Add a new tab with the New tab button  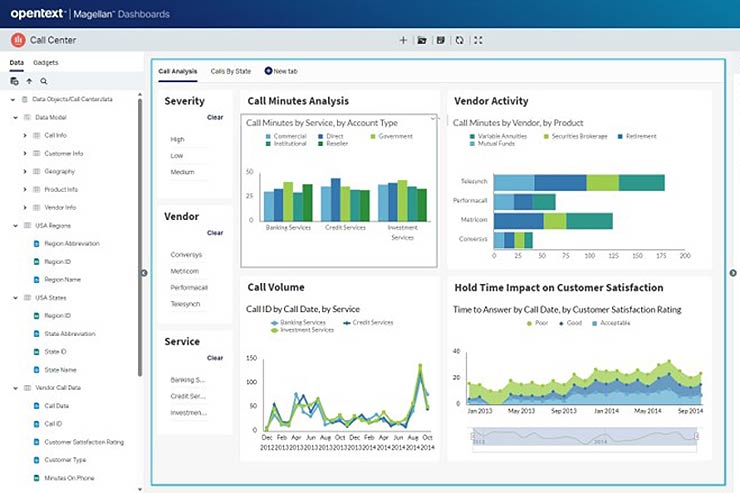point(280,71)
